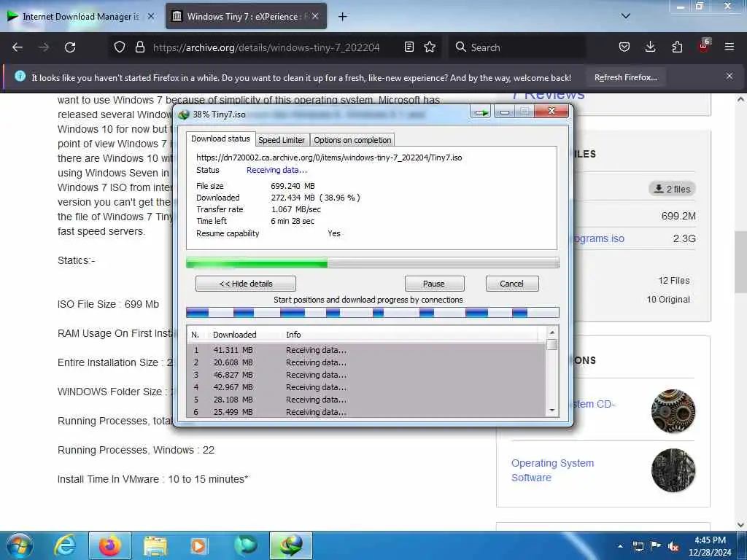Launch Internet Explorer from taskbar

(66, 545)
